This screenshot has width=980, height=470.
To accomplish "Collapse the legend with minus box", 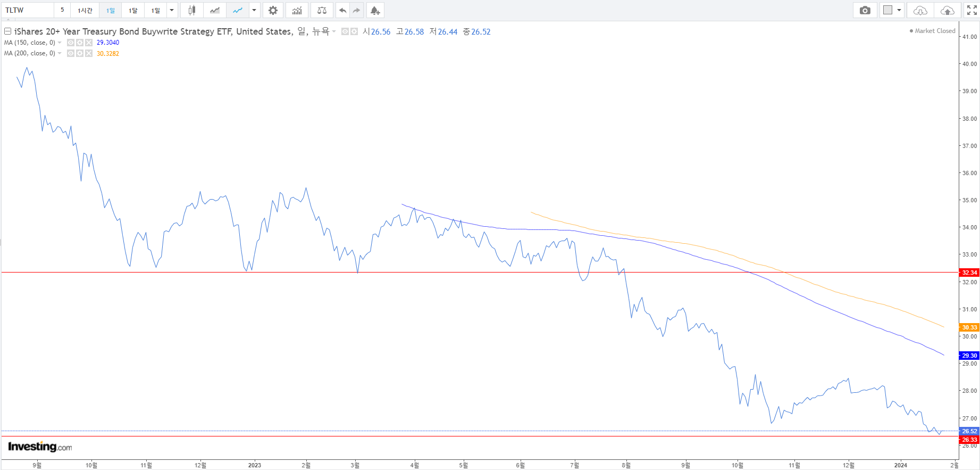I will coord(8,31).
